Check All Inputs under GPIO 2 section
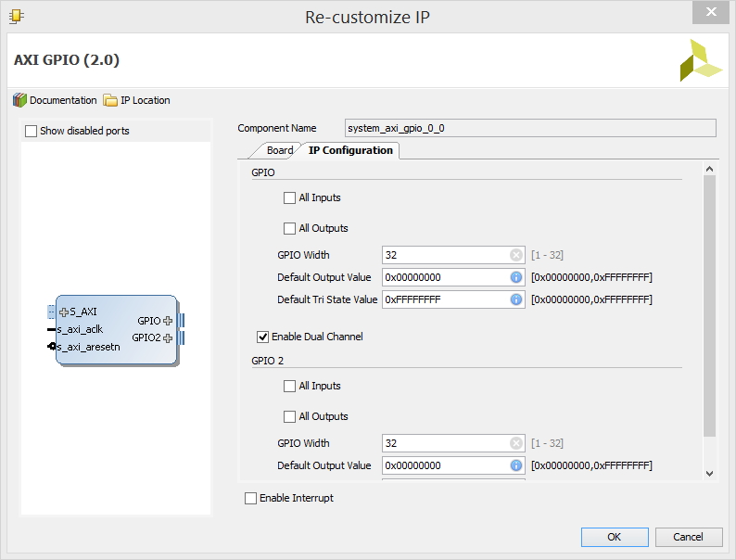This screenshot has height=560, width=736. point(289,386)
